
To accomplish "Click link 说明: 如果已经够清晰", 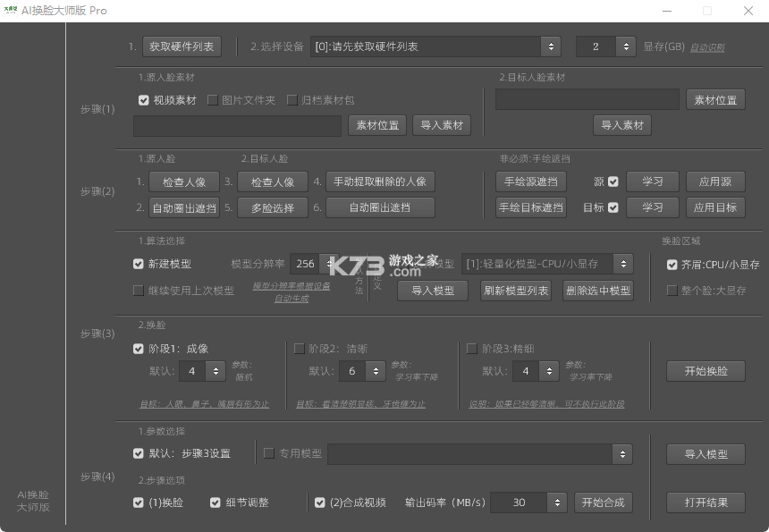I will (546, 404).
